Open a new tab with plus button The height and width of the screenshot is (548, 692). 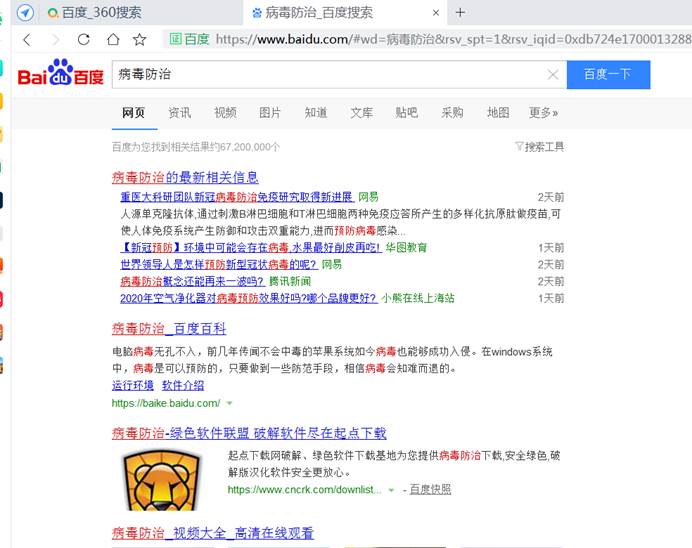click(460, 12)
